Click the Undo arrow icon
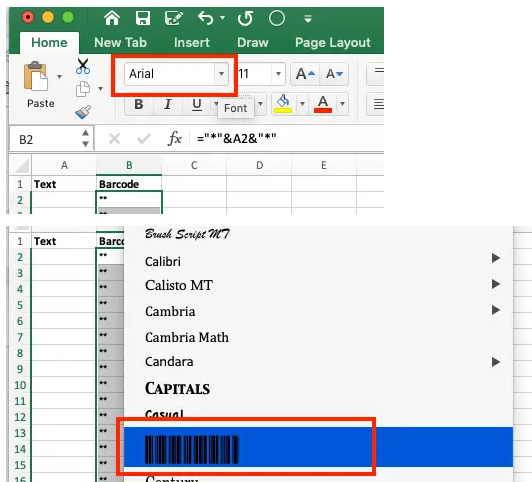 point(206,18)
